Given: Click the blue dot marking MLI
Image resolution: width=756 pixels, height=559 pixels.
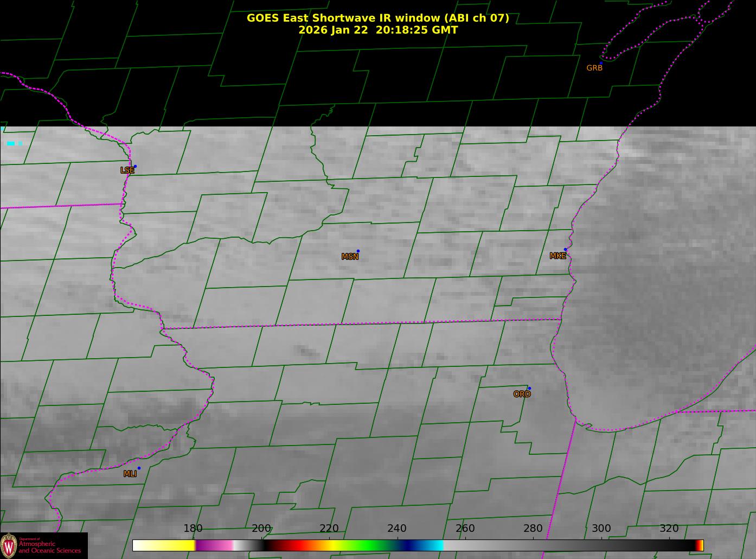Looking at the screenshot, I should pyautogui.click(x=139, y=468).
